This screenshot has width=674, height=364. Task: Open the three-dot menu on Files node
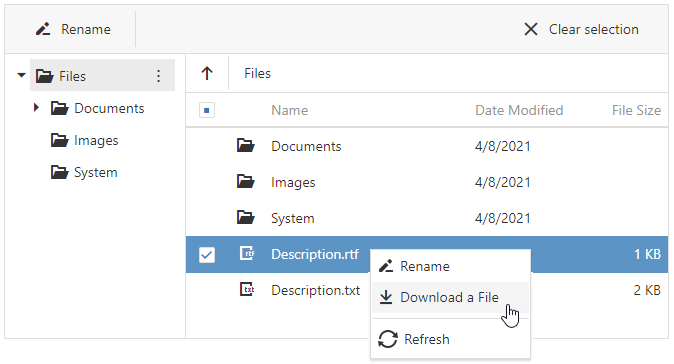(x=159, y=76)
